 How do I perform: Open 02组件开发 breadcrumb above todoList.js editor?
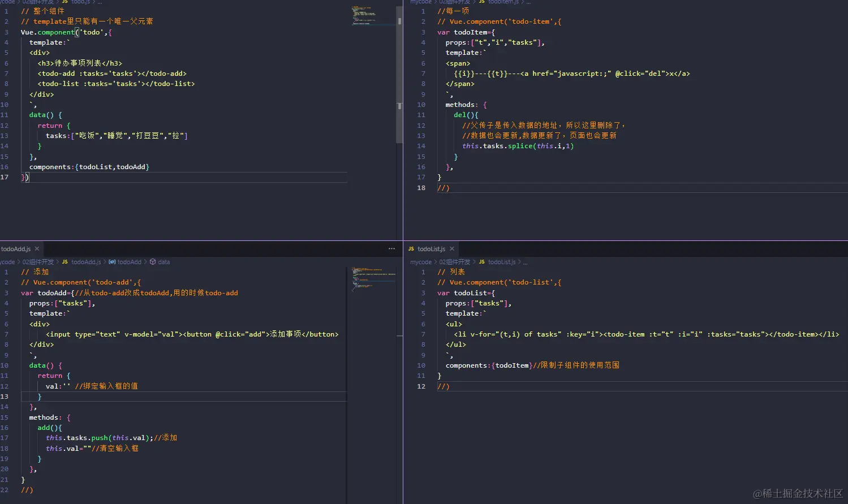(x=455, y=262)
